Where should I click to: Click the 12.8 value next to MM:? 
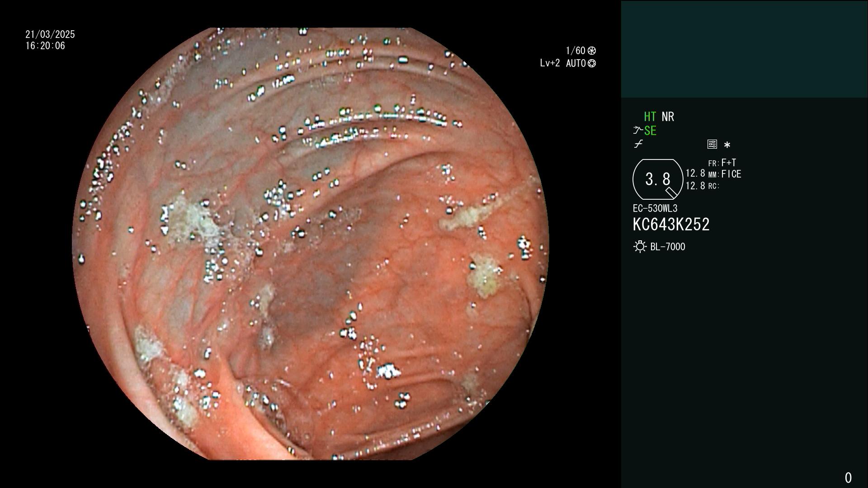pos(695,174)
